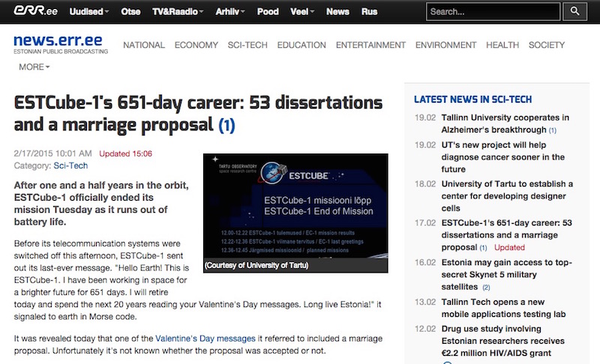
Task: Follow the Sci-Tech category link
Action: pyautogui.click(x=70, y=166)
